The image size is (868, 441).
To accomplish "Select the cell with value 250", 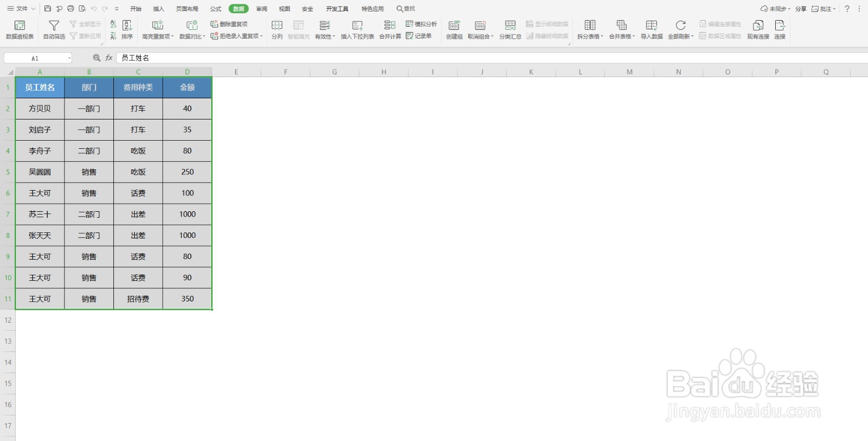I will tap(187, 172).
